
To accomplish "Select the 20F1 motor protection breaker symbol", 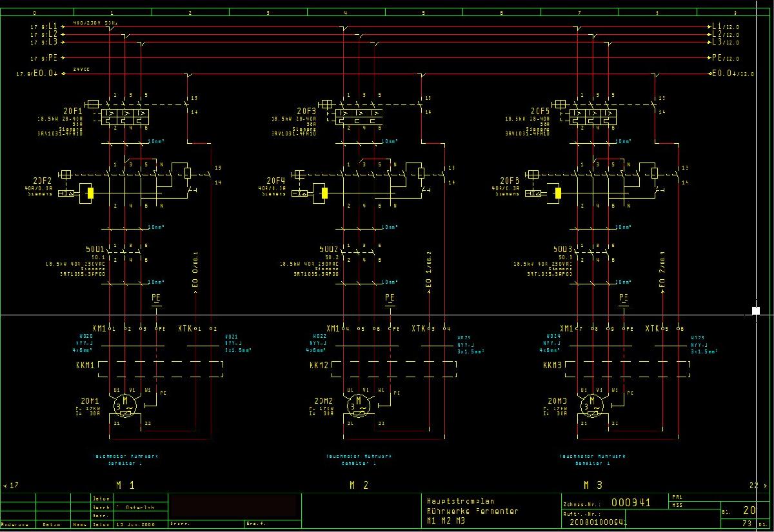I will [124, 116].
